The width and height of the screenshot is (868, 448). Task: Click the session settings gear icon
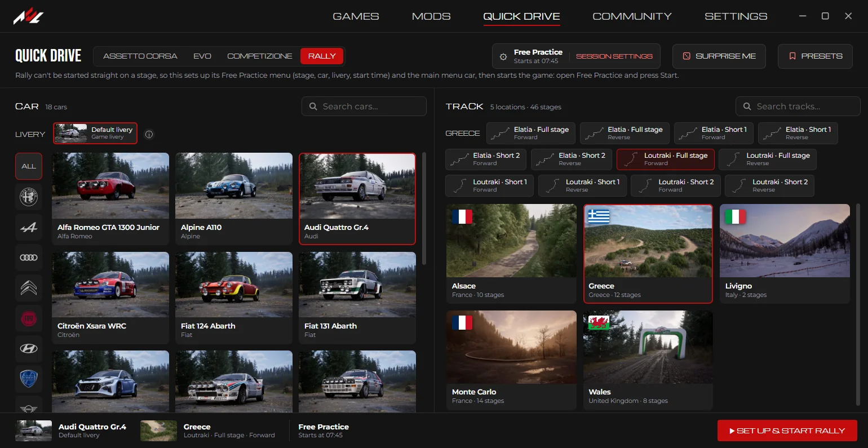coord(503,56)
